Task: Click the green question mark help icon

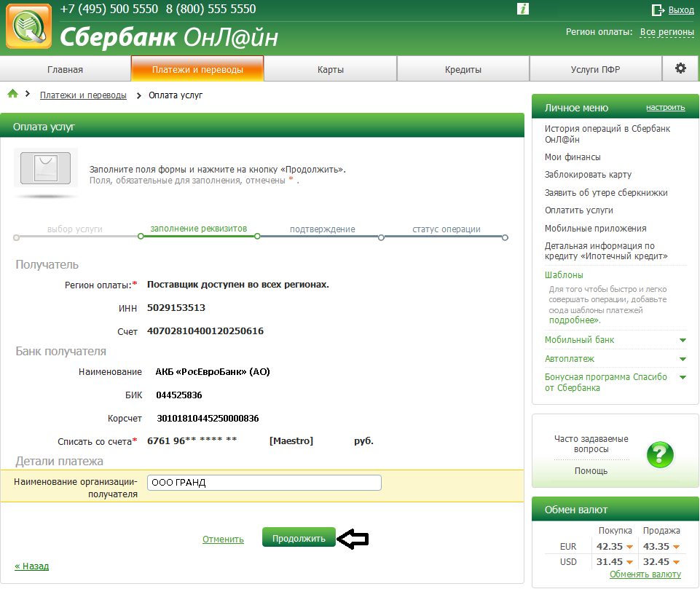Action: coord(660,455)
